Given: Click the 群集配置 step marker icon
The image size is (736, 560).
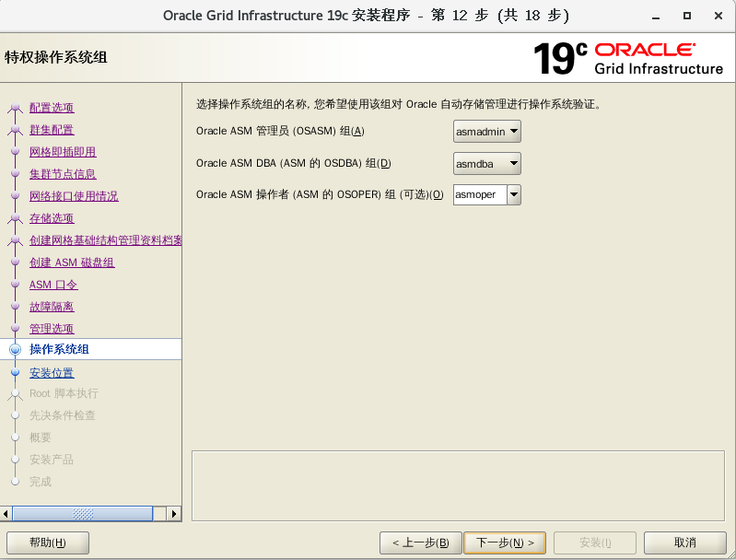Looking at the screenshot, I should coord(15,129).
